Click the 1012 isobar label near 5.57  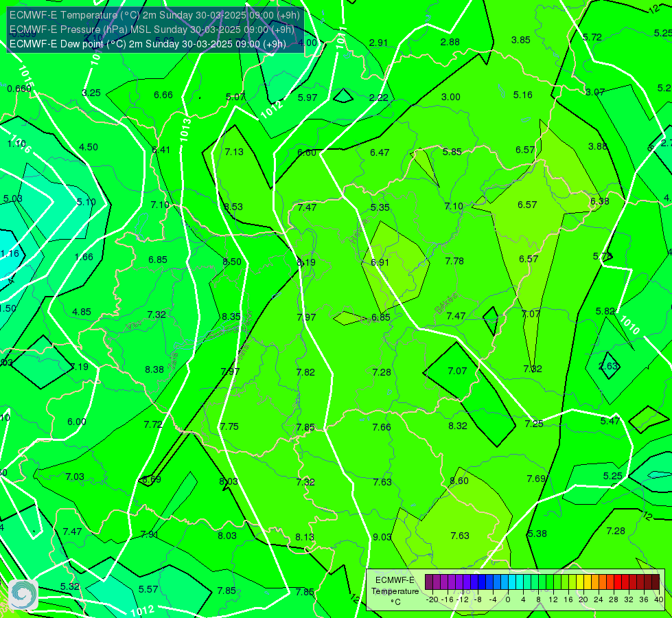(x=142, y=610)
